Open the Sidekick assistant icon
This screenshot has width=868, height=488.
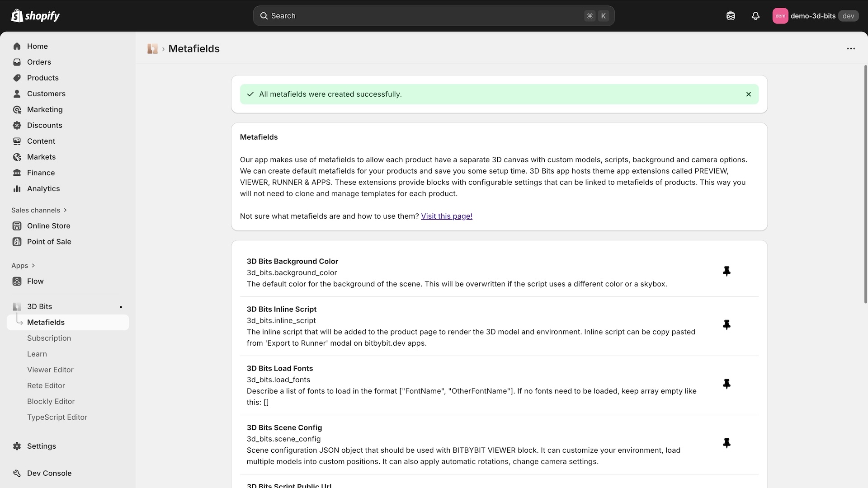pos(731,16)
